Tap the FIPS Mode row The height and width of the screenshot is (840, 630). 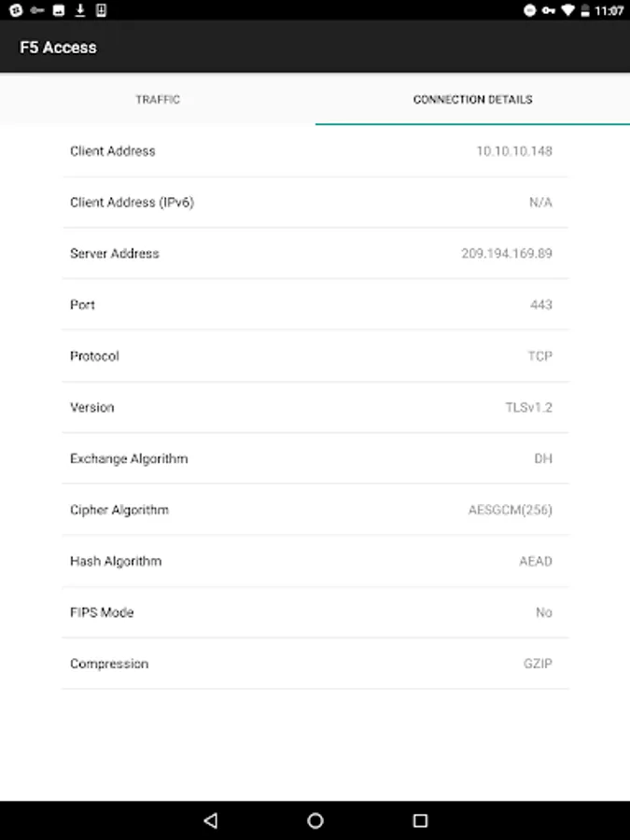315,613
